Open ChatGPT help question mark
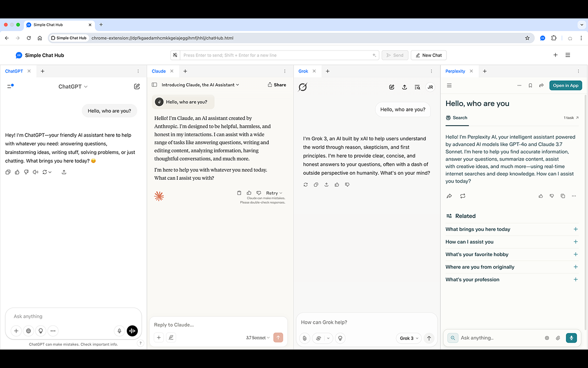This screenshot has width=588, height=368. point(141,343)
